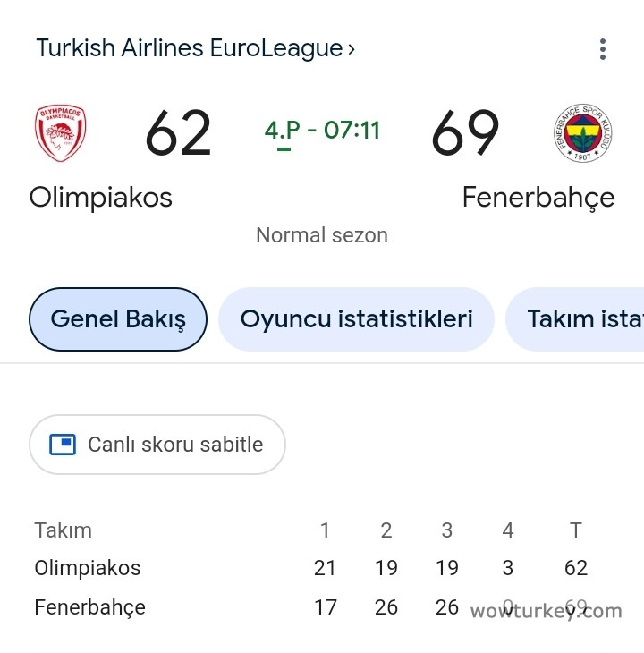The width and height of the screenshot is (644, 653).
Task: Click the picture-in-picture icon in pin button
Action: click(63, 445)
